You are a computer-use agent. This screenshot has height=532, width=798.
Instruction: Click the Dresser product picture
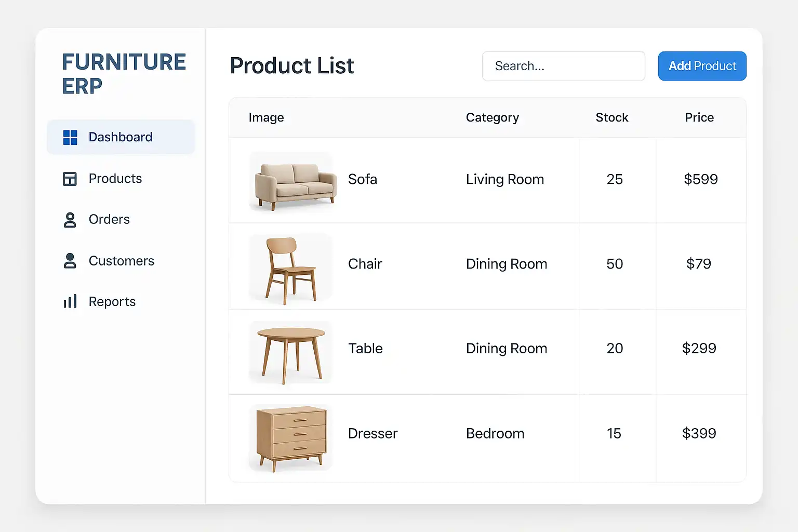291,438
